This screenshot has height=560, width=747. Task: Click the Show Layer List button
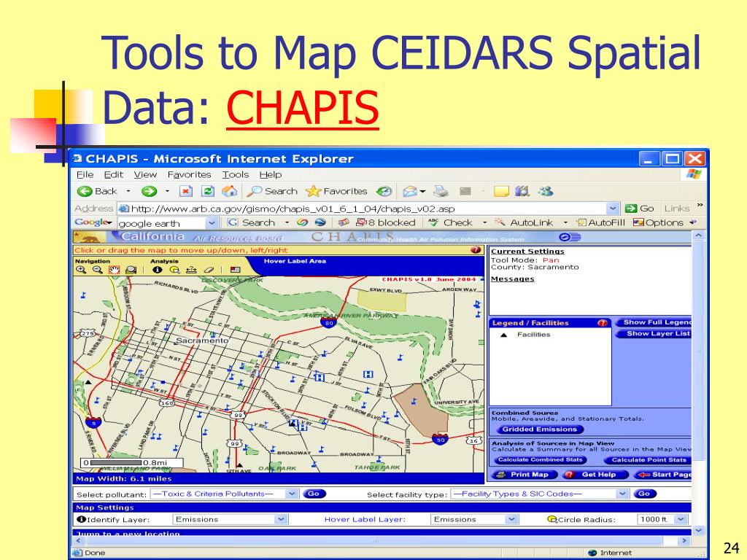click(x=654, y=333)
